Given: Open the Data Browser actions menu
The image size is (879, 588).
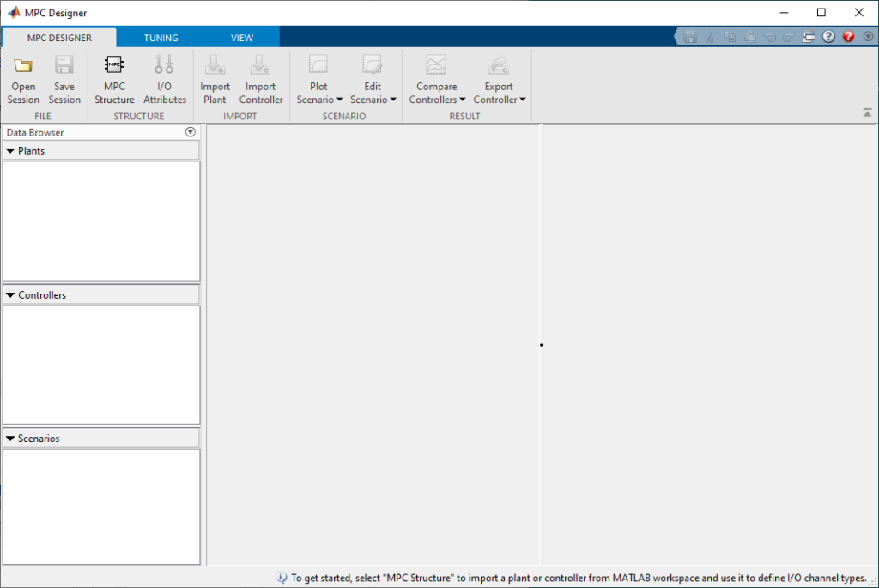Looking at the screenshot, I should (191, 132).
